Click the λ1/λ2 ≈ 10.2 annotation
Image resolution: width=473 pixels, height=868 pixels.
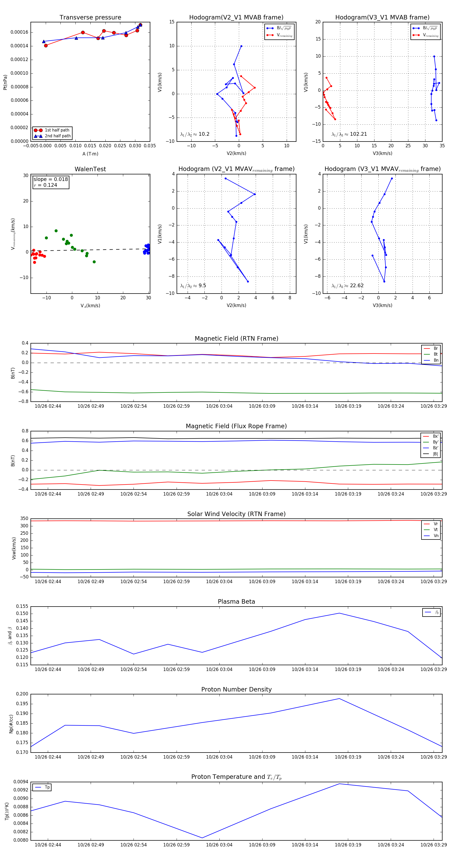pyautogui.click(x=194, y=134)
